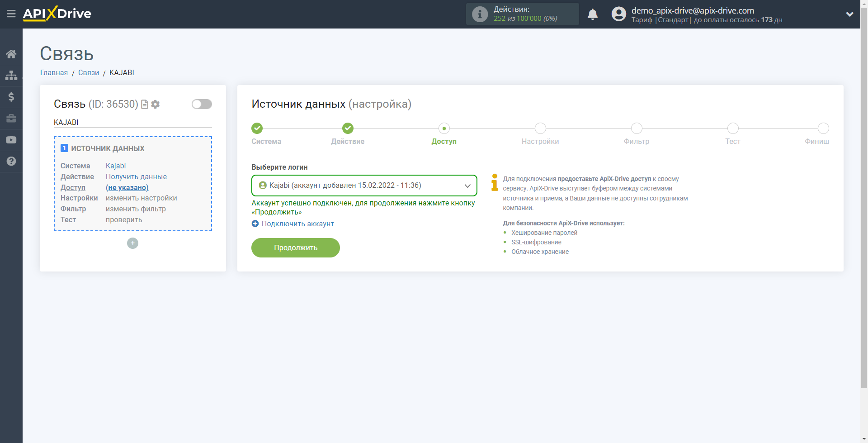This screenshot has height=443, width=868.
Task: Click Подключить аккаунт link
Action: tap(293, 224)
